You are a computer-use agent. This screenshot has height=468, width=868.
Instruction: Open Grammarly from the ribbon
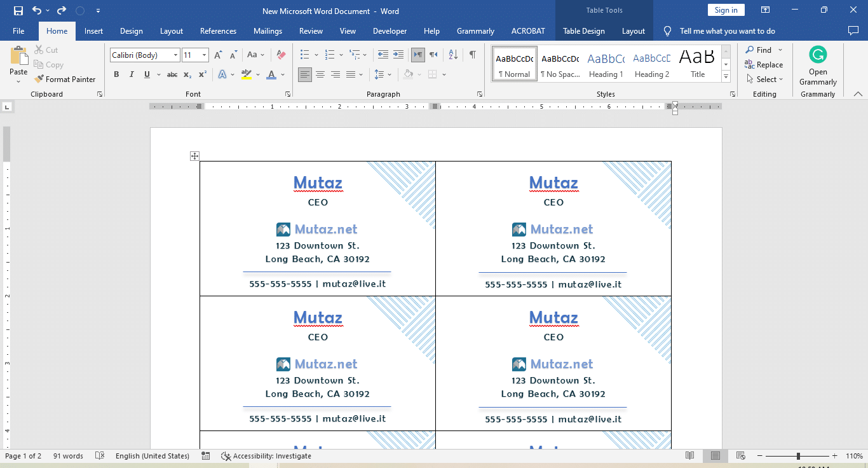[x=818, y=66]
